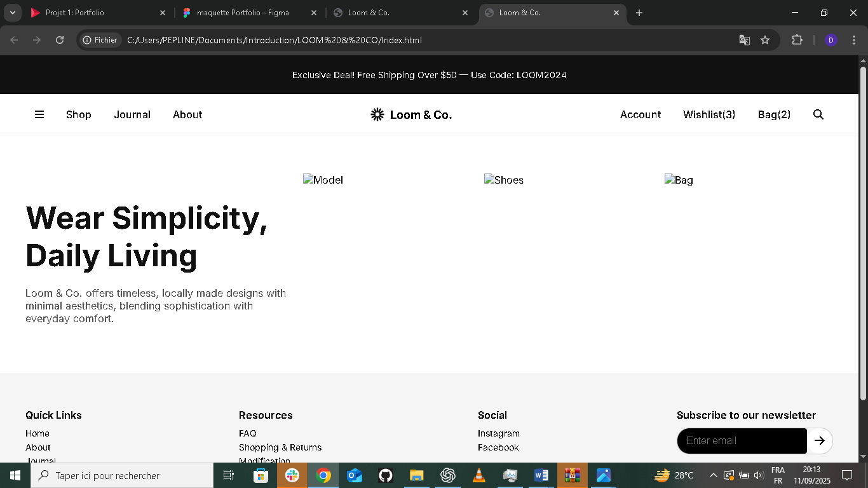Click the search magnifier icon in site header

pos(818,114)
